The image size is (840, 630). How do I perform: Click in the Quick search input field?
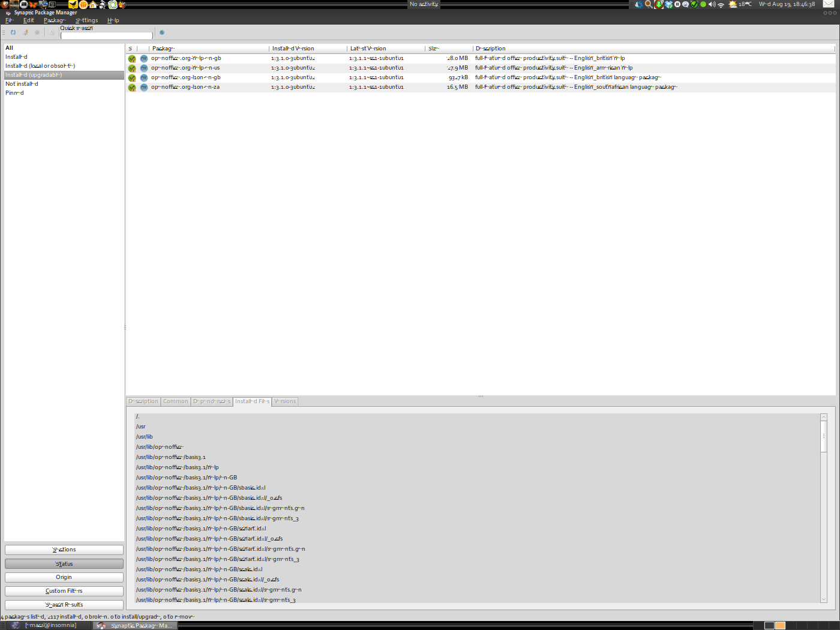107,36
